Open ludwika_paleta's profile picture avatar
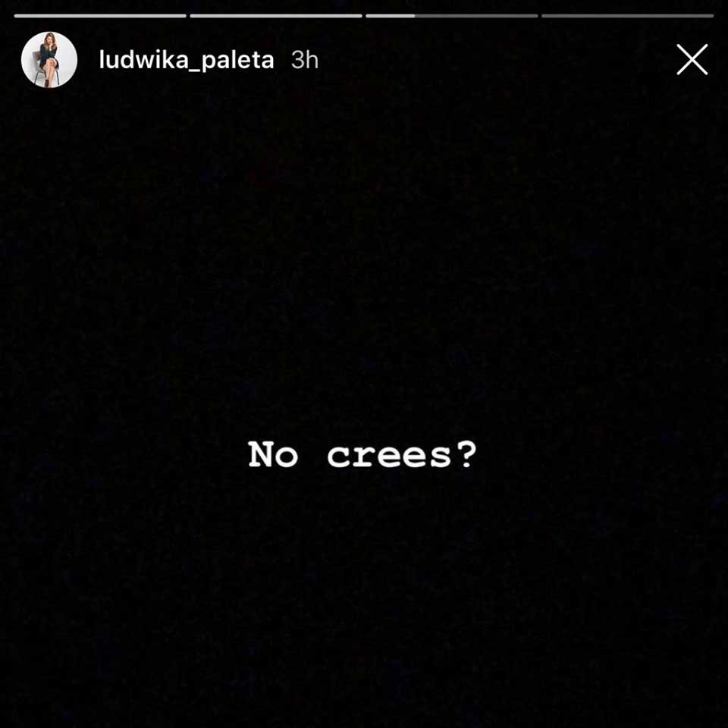 click(49, 59)
